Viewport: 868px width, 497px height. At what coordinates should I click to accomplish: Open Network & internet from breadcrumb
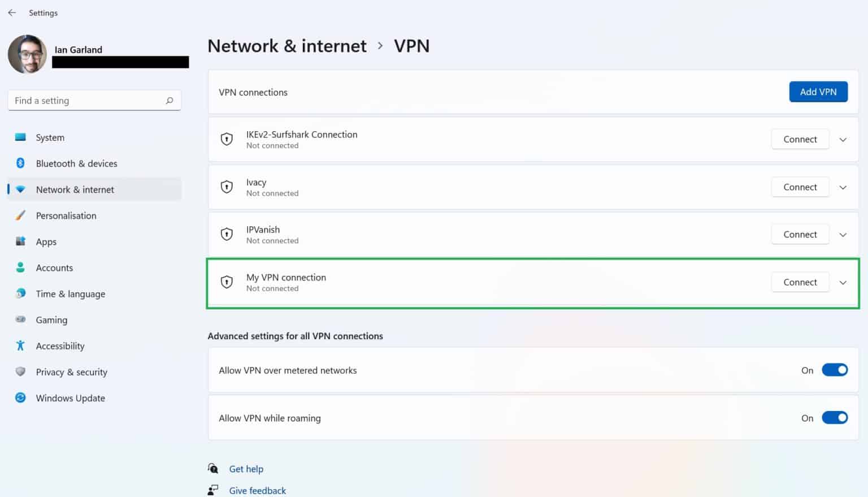pos(287,46)
